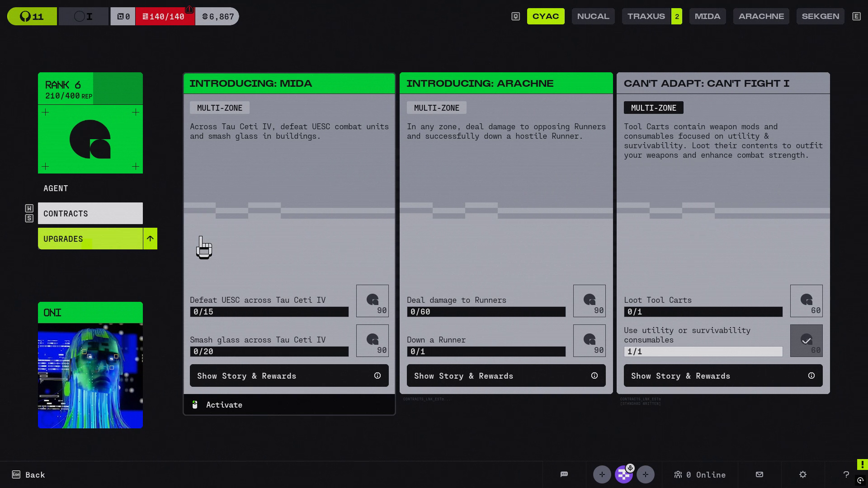Click Defeat UESC reward box

372,301
